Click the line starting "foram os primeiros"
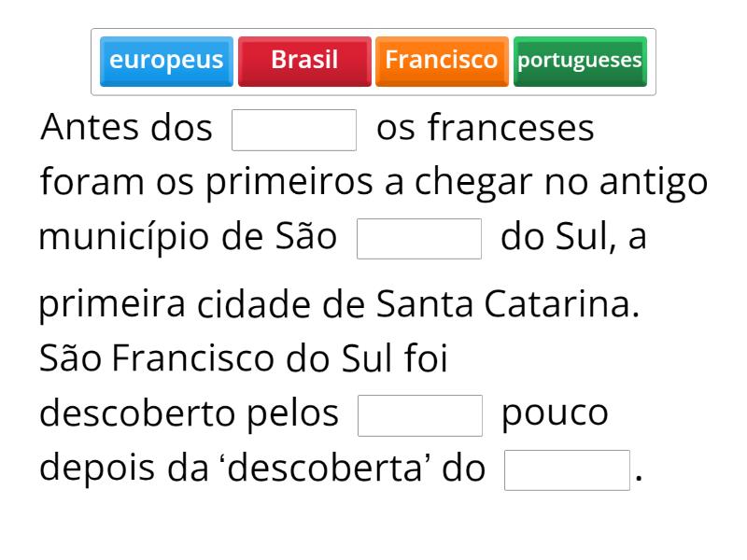The width and height of the screenshot is (747, 560). (373, 183)
